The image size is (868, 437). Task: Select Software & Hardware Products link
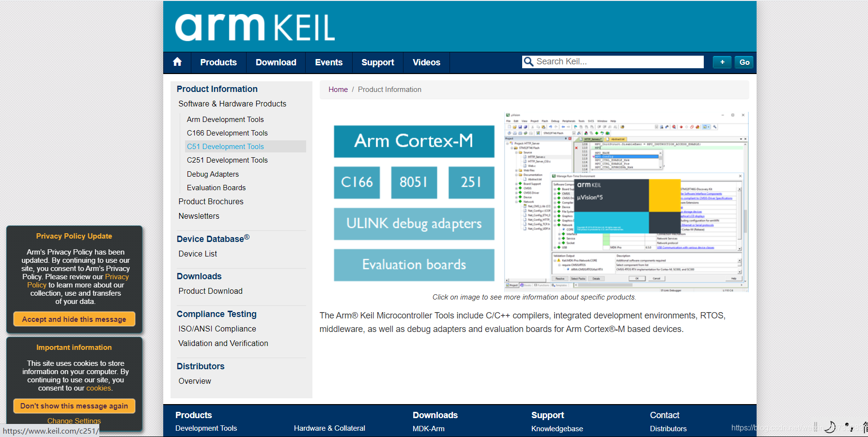point(232,104)
